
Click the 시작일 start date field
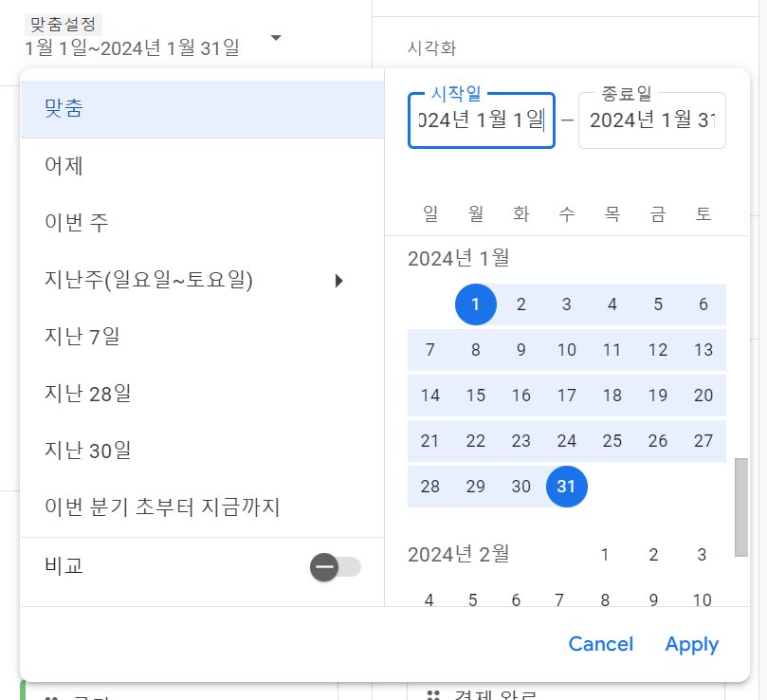tap(481, 120)
